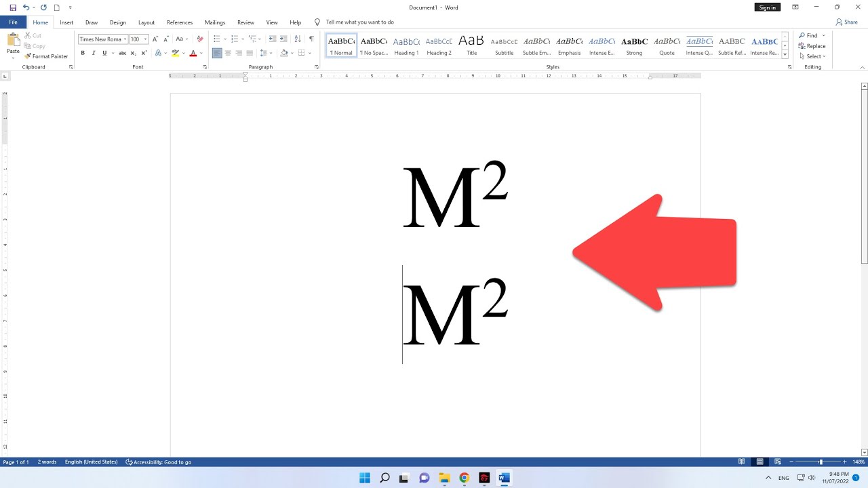
Task: Toggle show paragraph marks
Action: [x=311, y=39]
